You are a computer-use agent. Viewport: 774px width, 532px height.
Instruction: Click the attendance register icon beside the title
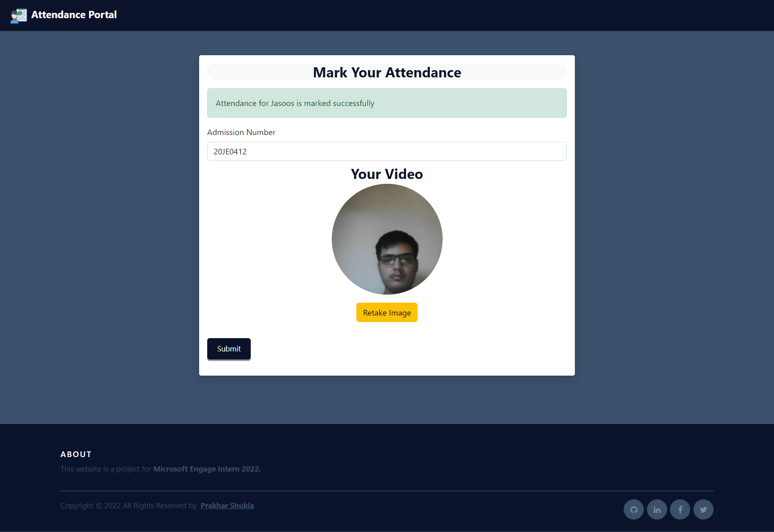tap(18, 15)
